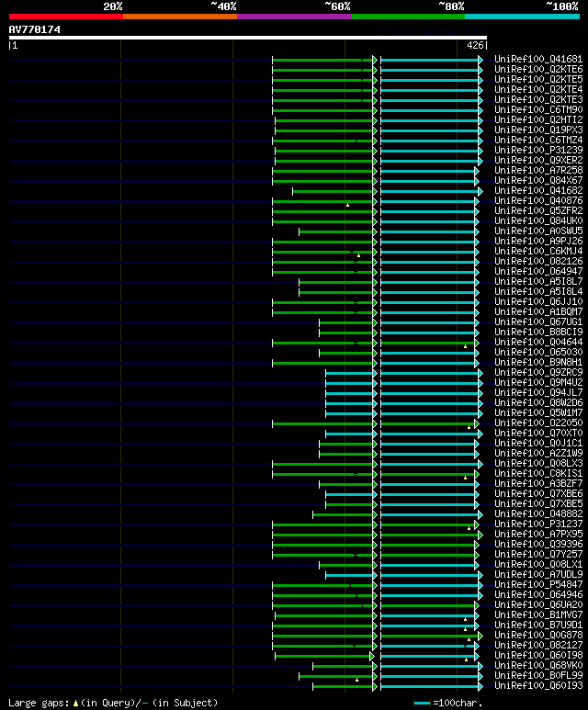588x710 pixels.
Task: Click the UniRef100_Q84UK0 label
Action: point(538,221)
